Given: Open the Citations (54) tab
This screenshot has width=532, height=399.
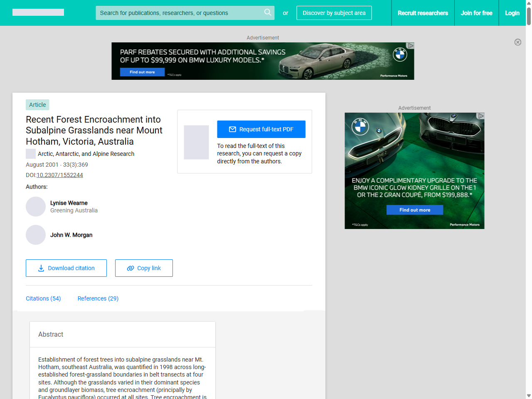Looking at the screenshot, I should (x=43, y=298).
